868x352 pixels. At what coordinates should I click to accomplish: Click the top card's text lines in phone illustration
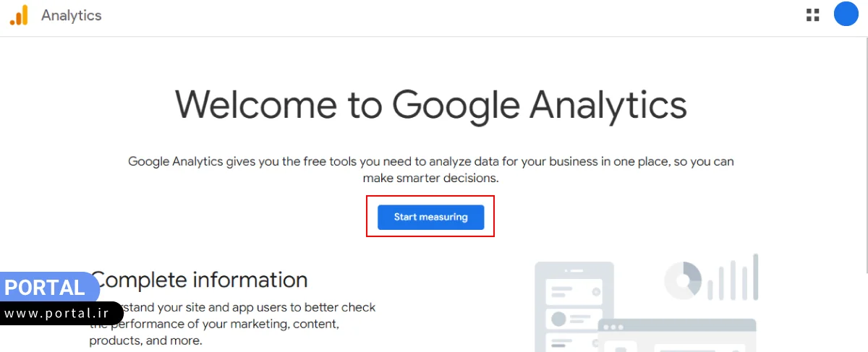pyautogui.click(x=563, y=292)
